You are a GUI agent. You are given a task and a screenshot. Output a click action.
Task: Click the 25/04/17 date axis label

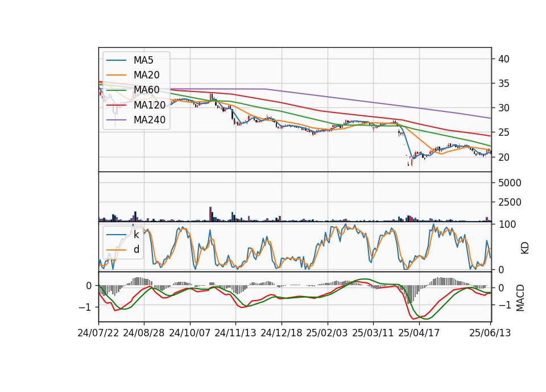[419, 333]
